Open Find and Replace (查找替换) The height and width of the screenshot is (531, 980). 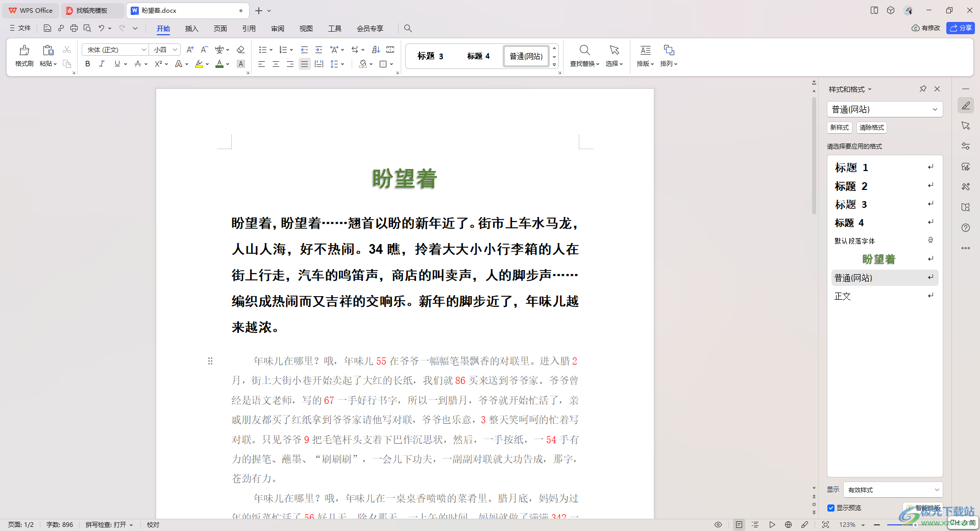pyautogui.click(x=584, y=56)
